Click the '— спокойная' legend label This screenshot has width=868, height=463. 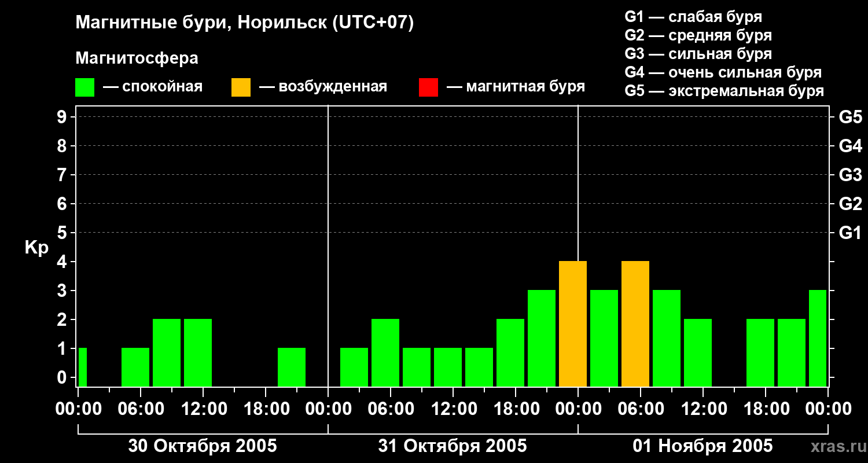click(x=153, y=87)
